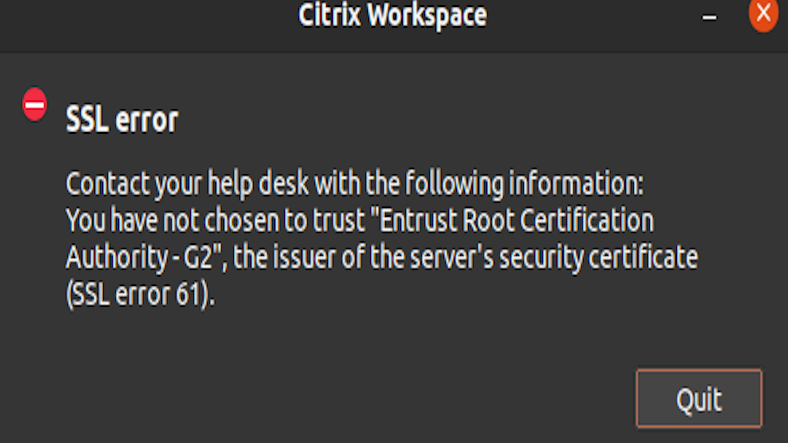Click the Citrix Workspace title text
This screenshot has width=788, height=443.
[393, 16]
